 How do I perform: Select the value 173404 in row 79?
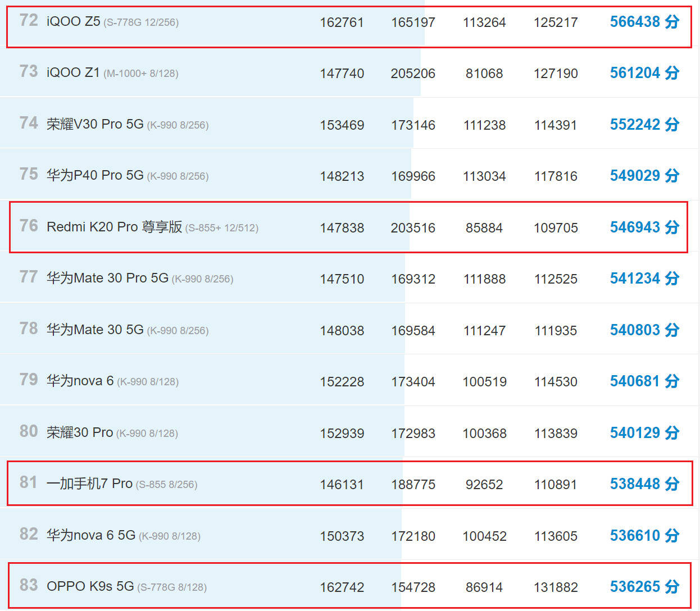click(x=413, y=382)
